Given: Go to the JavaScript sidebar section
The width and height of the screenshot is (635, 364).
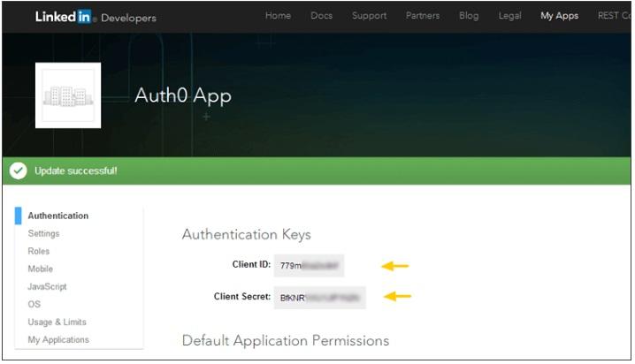Looking at the screenshot, I should [x=47, y=286].
